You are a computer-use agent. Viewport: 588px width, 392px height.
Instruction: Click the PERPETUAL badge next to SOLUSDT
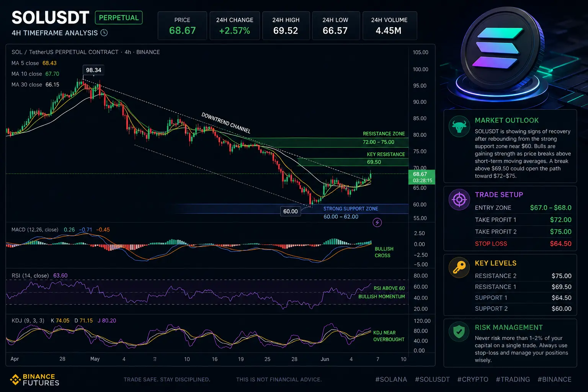(119, 18)
